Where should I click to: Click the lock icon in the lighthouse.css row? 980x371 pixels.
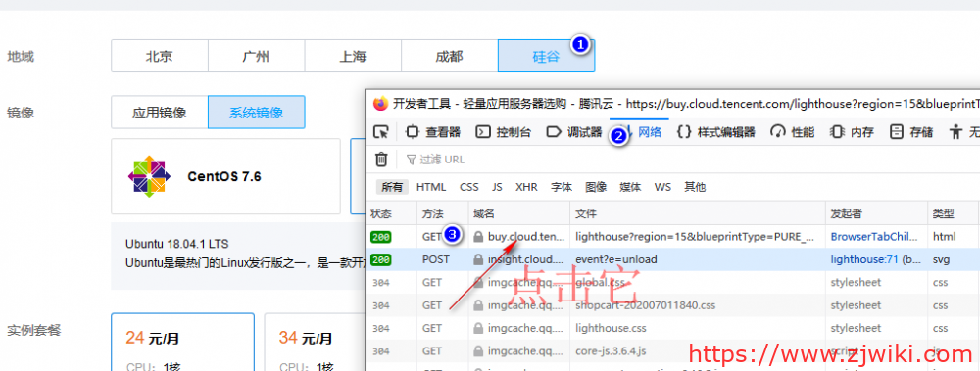(x=478, y=328)
